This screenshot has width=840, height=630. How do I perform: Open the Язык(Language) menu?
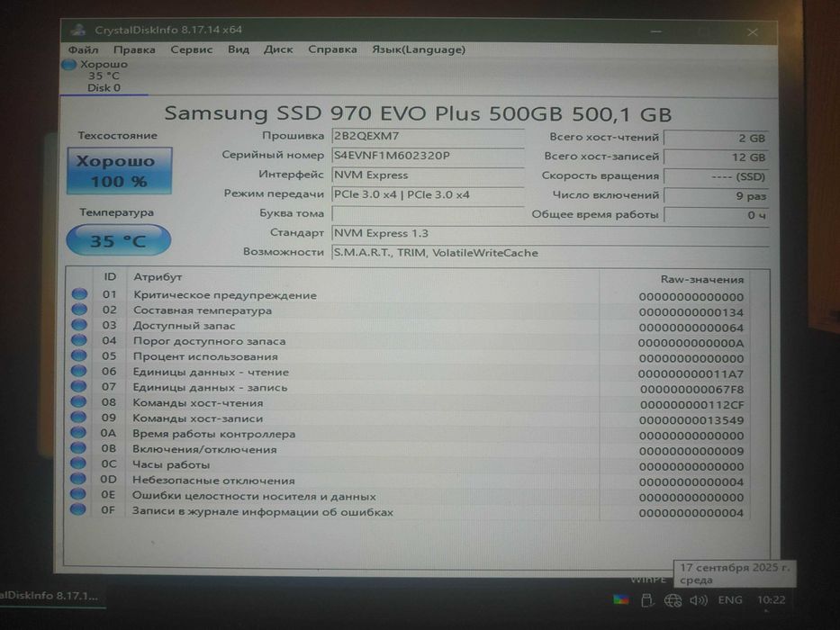click(419, 49)
